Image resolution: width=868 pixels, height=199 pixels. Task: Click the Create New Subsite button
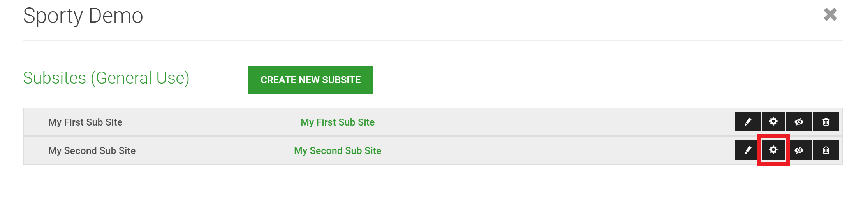(x=310, y=80)
